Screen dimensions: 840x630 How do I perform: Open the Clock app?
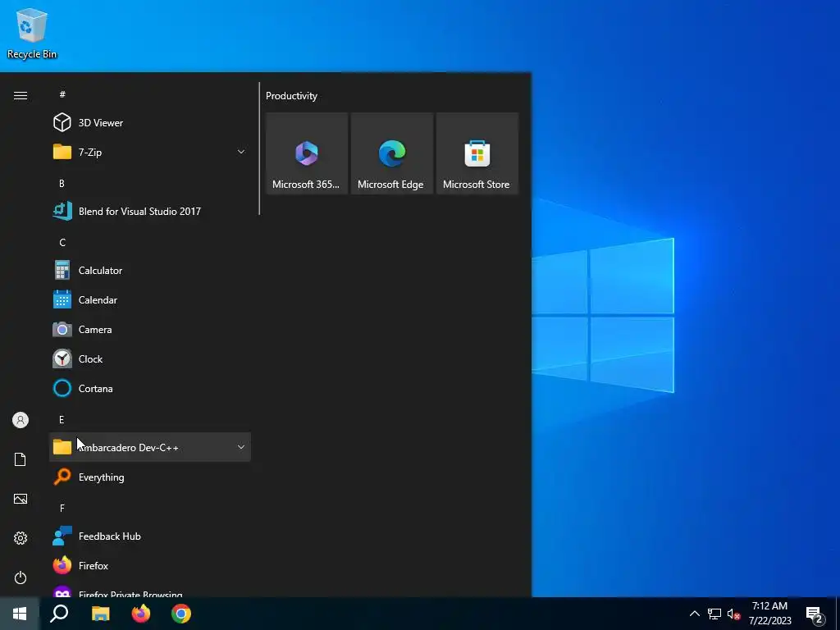(x=150, y=359)
